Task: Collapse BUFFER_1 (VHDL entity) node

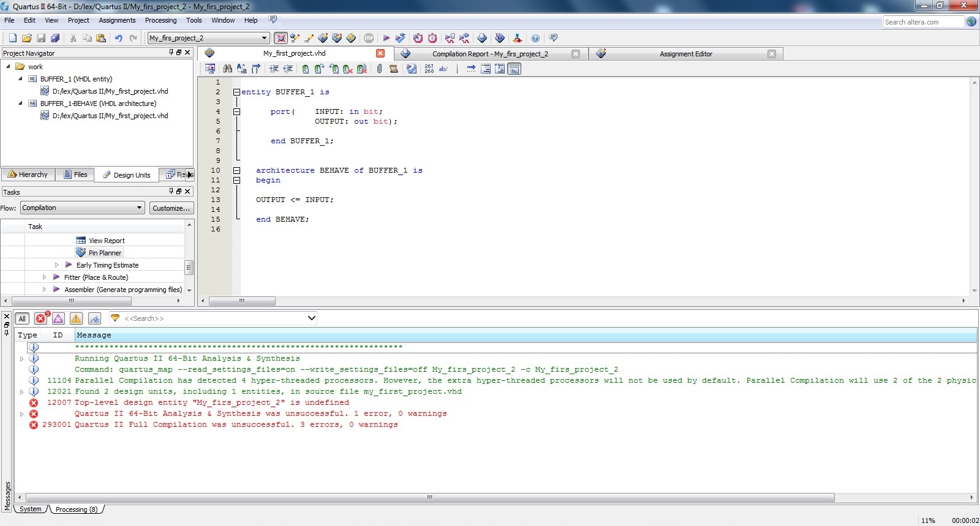Action: click(20, 78)
